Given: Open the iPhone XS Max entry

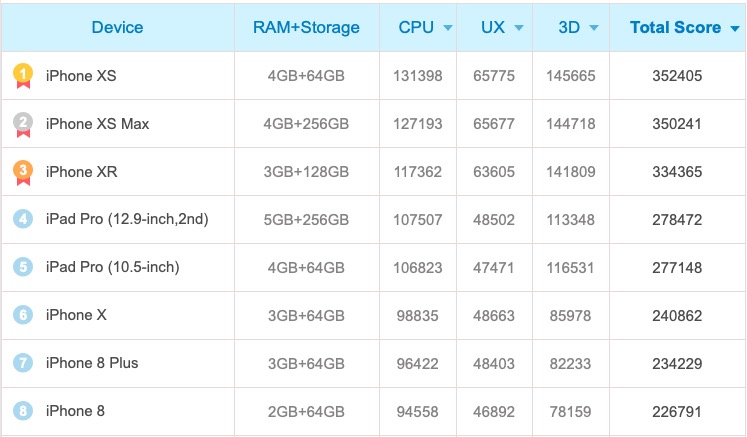Looking at the screenshot, I should (97, 124).
